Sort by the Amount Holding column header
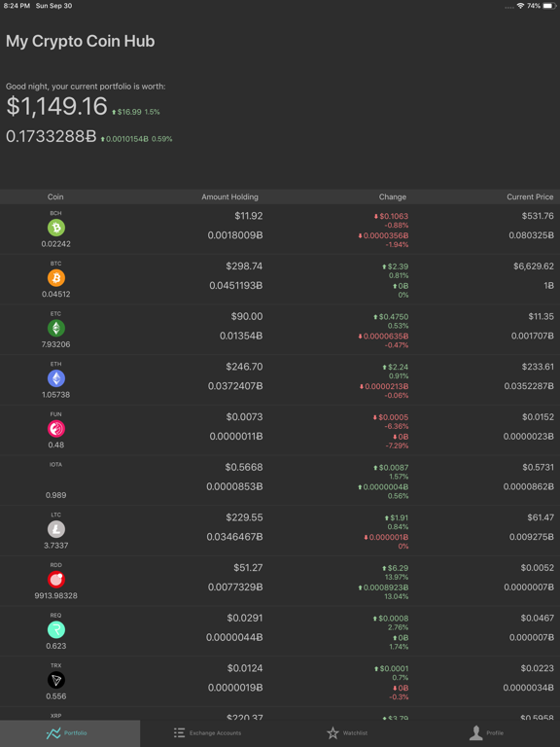The image size is (560, 747). tap(230, 196)
